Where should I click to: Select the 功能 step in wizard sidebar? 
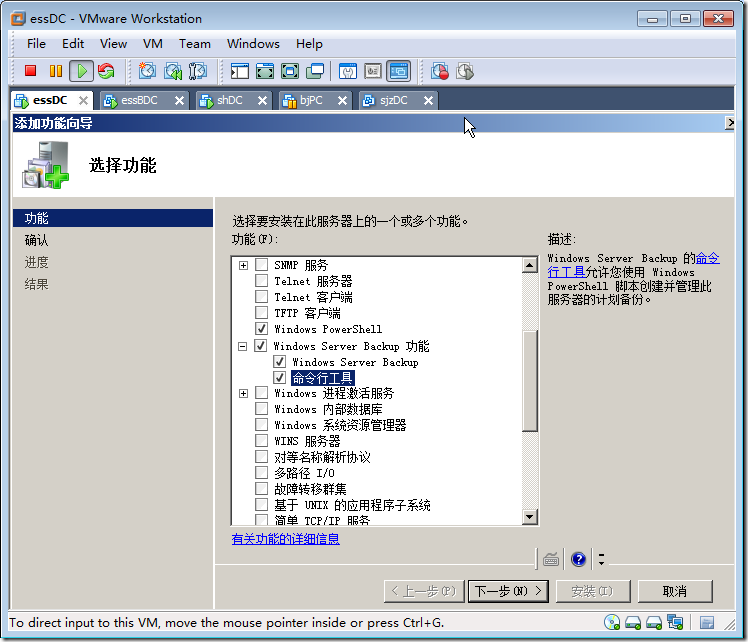coord(113,218)
